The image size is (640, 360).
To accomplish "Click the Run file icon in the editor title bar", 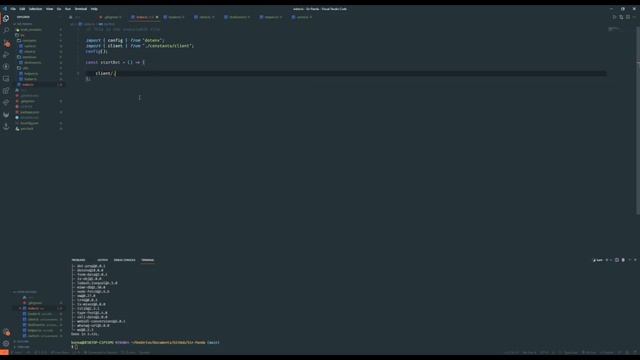I will pyautogui.click(x=614, y=17).
